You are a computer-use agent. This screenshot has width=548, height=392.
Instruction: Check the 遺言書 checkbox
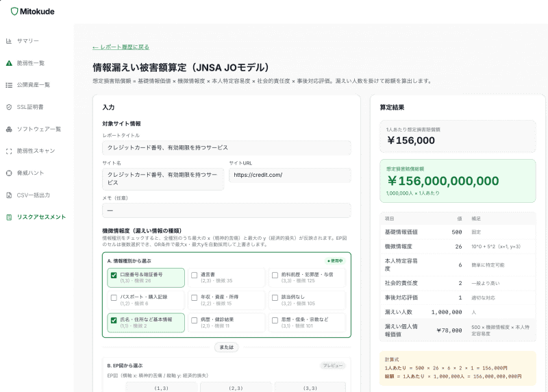(x=195, y=275)
